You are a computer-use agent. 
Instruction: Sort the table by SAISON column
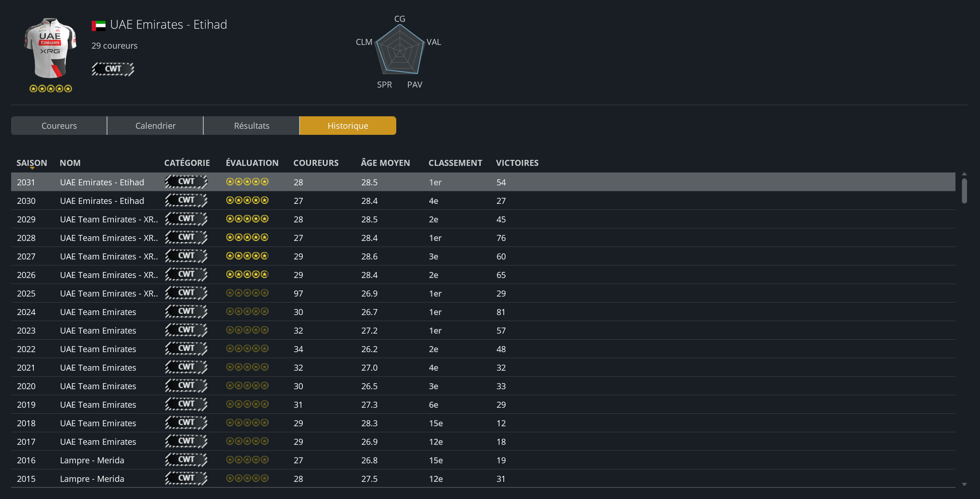pyautogui.click(x=31, y=163)
